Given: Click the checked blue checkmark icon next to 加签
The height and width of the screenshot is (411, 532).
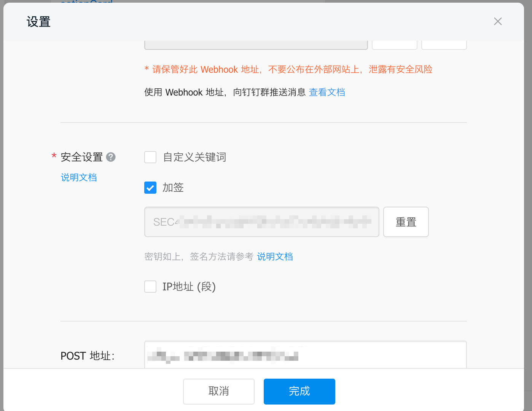Looking at the screenshot, I should click(x=150, y=188).
